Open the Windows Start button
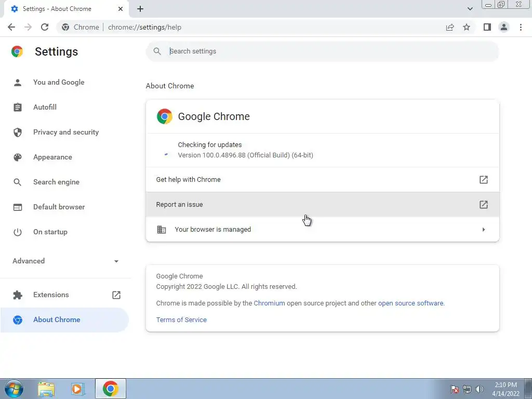The width and height of the screenshot is (532, 399). coord(14,389)
